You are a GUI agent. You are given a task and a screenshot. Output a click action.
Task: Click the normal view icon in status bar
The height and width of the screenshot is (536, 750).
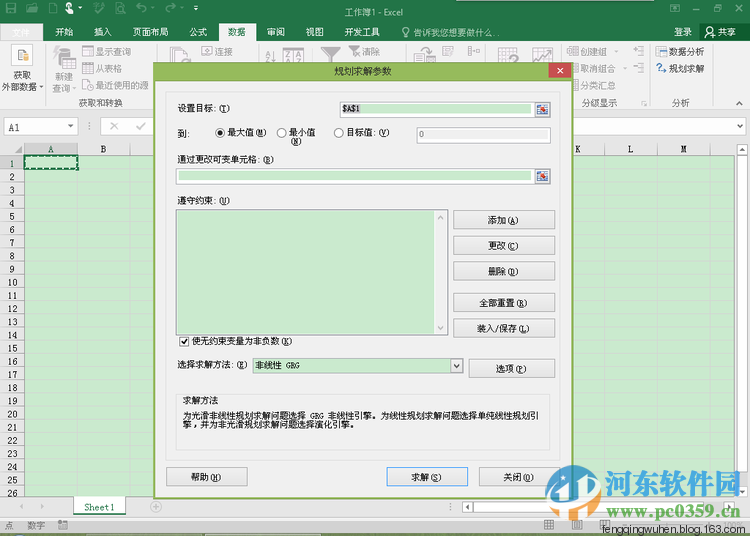point(549,525)
